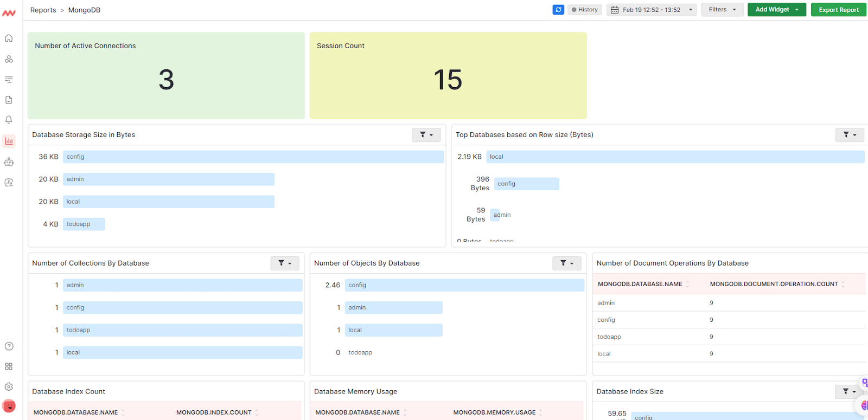Click the todoapp row in Document Operations table
The width and height of the screenshot is (868, 420).
tap(729, 337)
